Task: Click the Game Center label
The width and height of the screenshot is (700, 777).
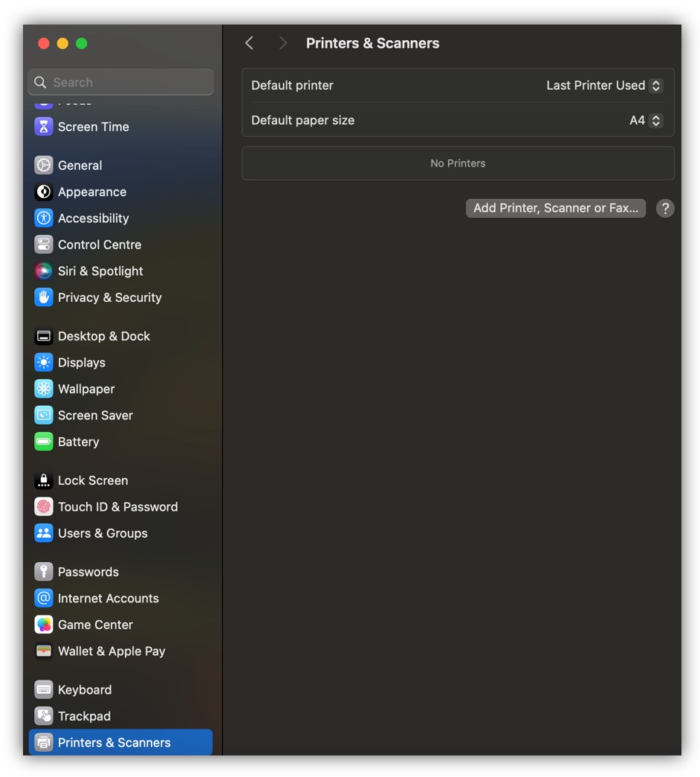Action: click(x=96, y=625)
